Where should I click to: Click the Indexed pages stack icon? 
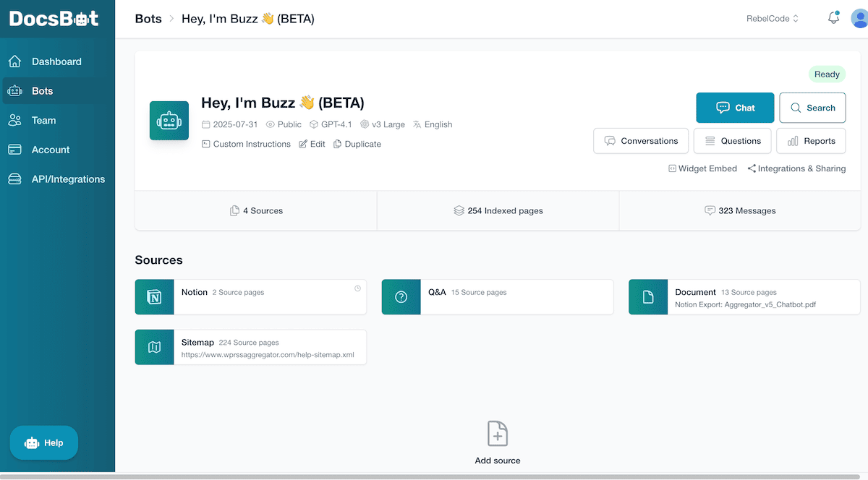pyautogui.click(x=459, y=211)
